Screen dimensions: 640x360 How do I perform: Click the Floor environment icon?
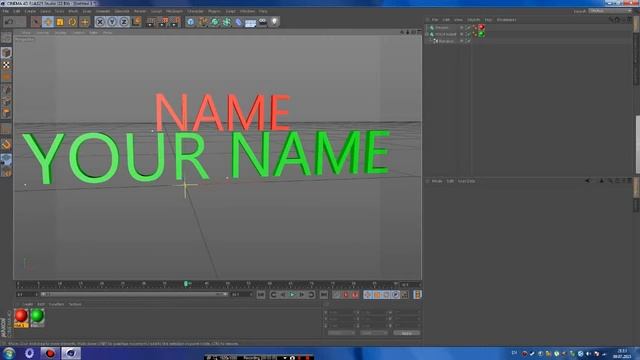tap(251, 22)
